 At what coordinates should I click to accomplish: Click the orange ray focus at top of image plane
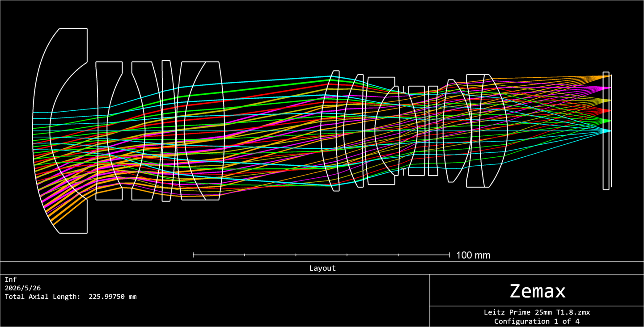point(606,77)
